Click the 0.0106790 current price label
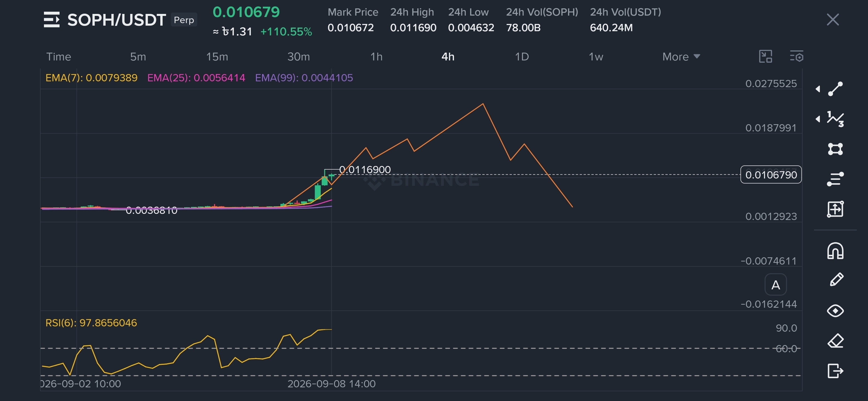The width and height of the screenshot is (868, 401). 771,175
